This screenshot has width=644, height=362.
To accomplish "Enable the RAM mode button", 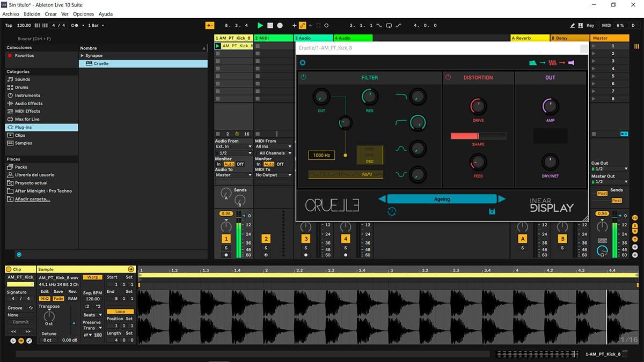I will 72,299.
